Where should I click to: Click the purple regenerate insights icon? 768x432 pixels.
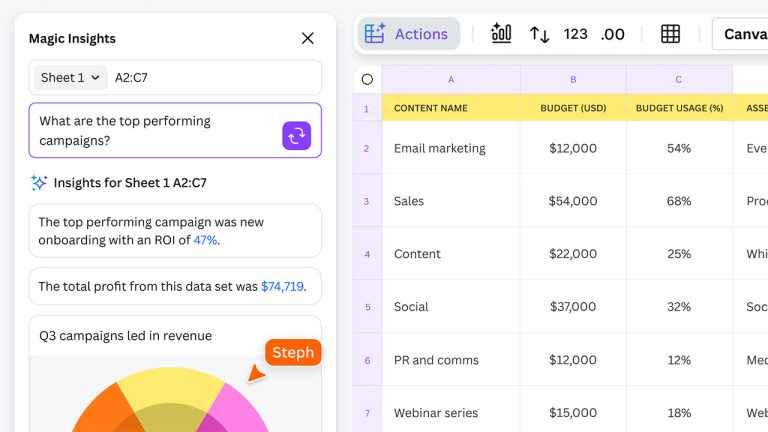tap(296, 135)
